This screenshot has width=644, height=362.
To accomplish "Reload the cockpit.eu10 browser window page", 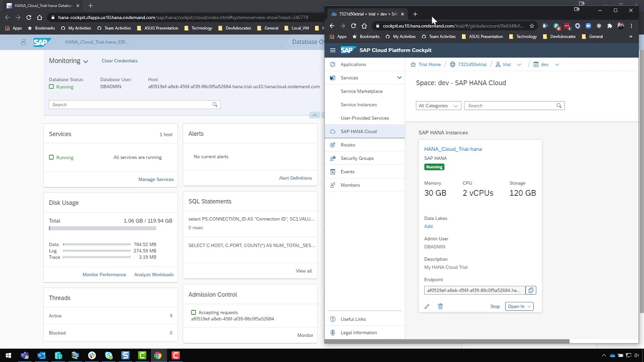I will pyautogui.click(x=353, y=26).
